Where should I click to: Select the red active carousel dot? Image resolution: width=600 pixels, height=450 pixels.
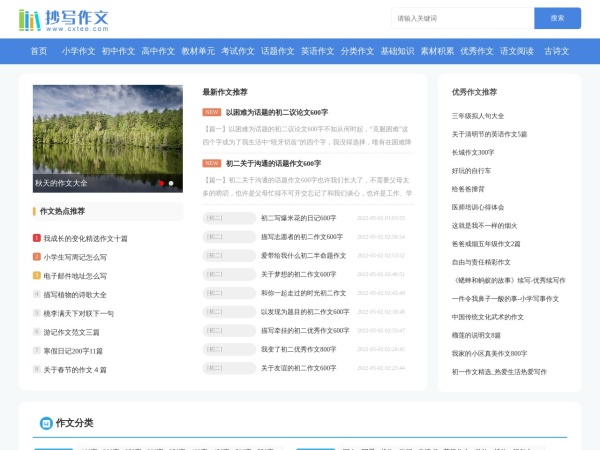161,183
